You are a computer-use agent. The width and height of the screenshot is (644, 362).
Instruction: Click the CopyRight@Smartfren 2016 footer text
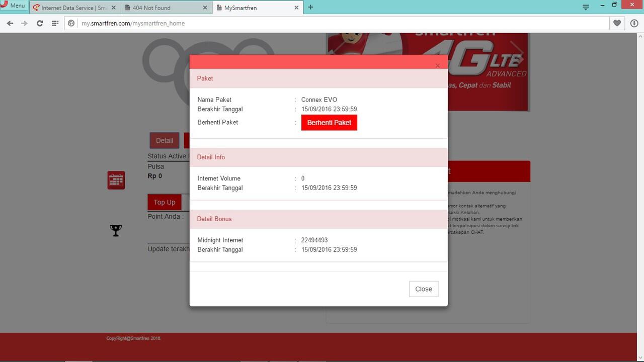click(134, 338)
